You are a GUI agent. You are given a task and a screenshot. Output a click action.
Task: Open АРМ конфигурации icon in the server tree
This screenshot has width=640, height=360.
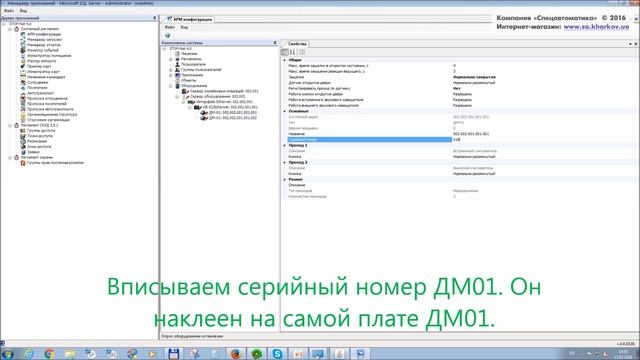tap(23, 34)
